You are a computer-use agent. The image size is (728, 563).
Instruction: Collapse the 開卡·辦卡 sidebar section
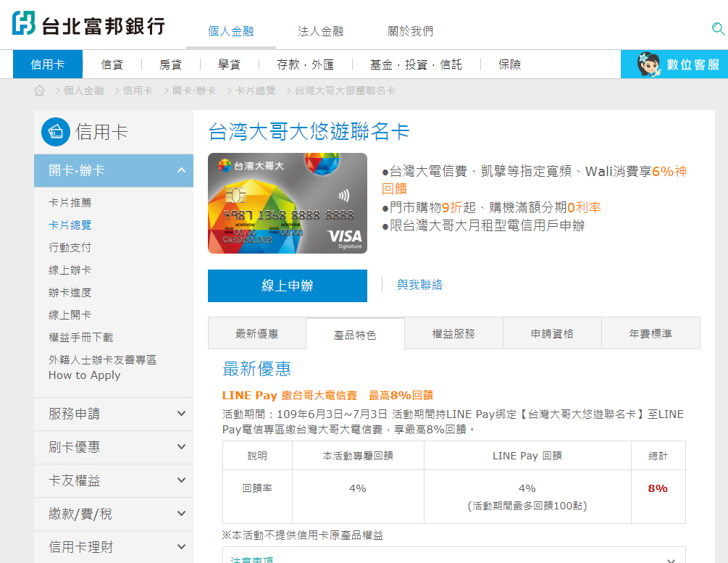pos(114,170)
